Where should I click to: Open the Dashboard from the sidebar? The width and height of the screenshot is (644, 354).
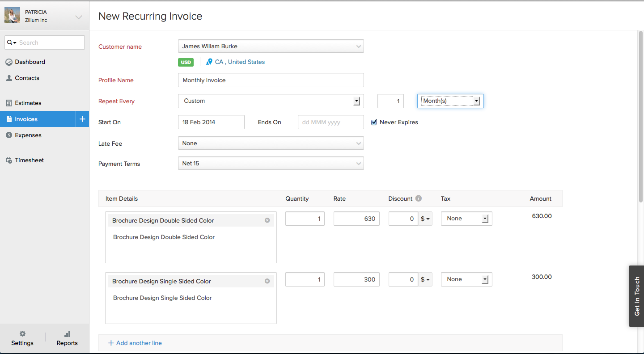28,62
